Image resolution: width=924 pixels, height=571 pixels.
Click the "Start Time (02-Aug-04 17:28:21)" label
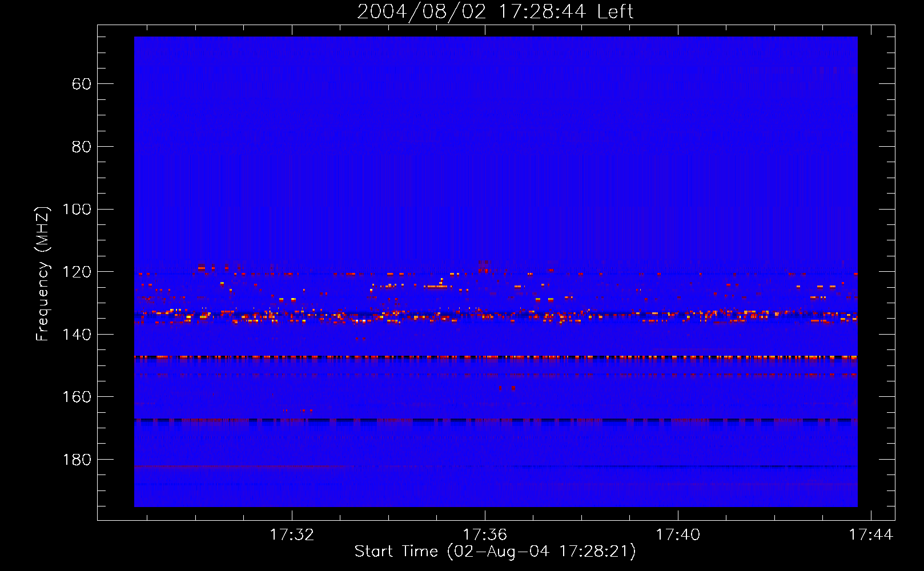pos(495,552)
